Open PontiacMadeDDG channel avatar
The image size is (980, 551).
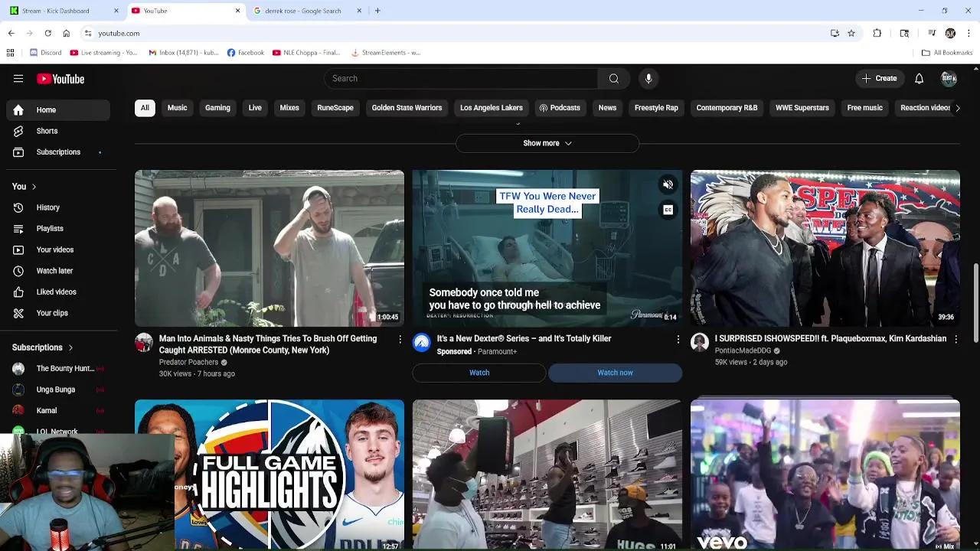click(700, 342)
